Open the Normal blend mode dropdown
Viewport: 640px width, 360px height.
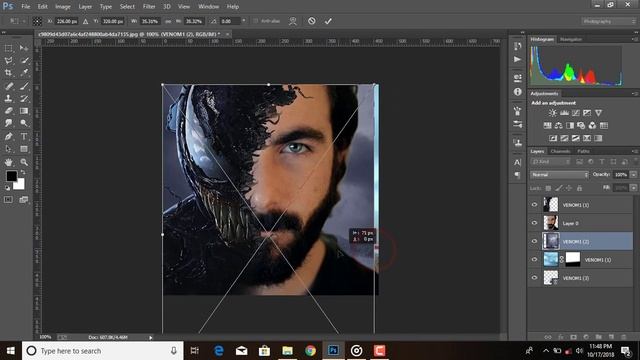(559, 175)
